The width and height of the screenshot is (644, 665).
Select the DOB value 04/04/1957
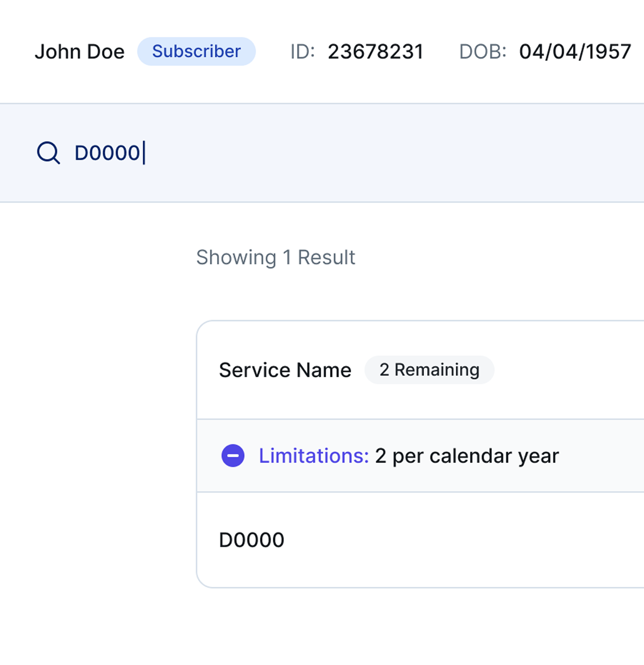click(575, 52)
